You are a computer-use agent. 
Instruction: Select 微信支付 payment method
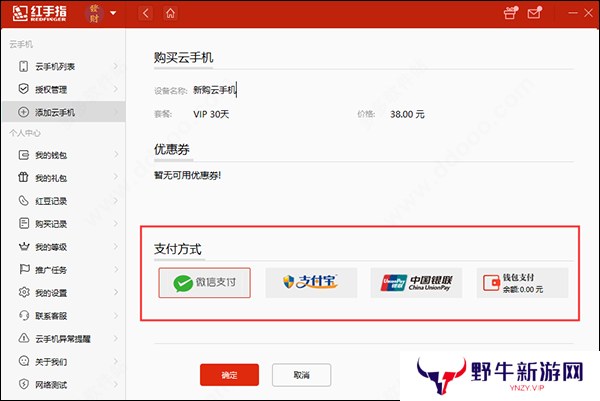tap(204, 283)
